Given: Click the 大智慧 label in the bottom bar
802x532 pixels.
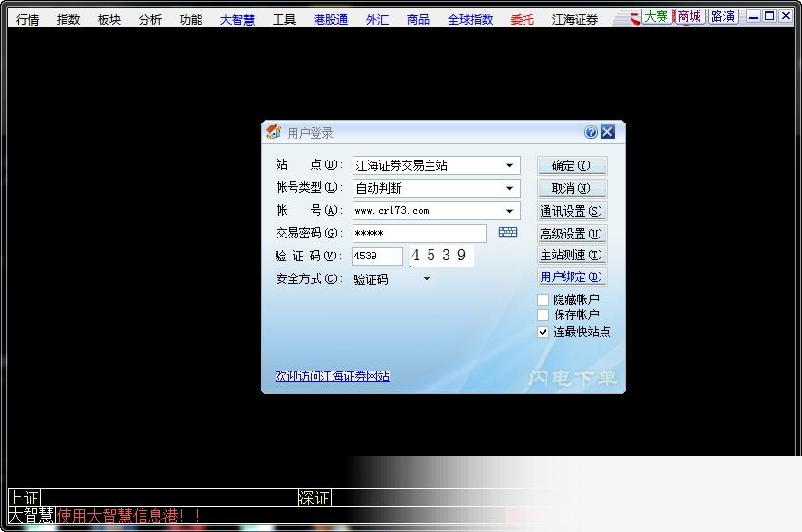Looking at the screenshot, I should pos(31,515).
